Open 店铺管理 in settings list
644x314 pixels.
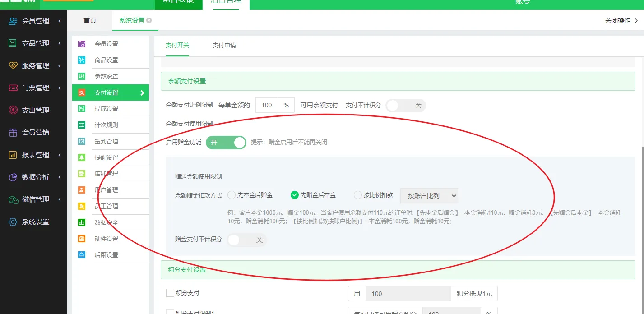point(107,174)
